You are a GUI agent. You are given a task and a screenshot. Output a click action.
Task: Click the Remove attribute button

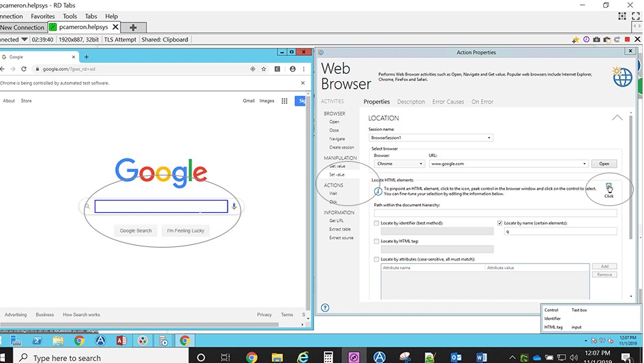(604, 274)
